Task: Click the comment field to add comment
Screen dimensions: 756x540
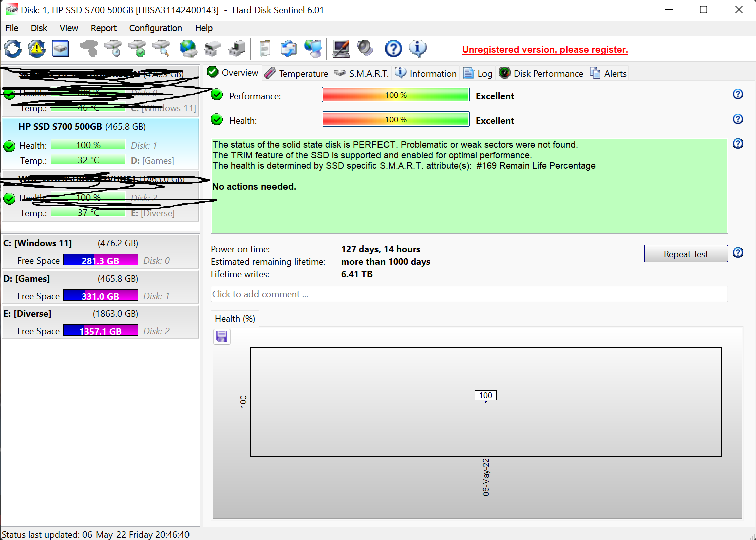Action: tap(469, 294)
